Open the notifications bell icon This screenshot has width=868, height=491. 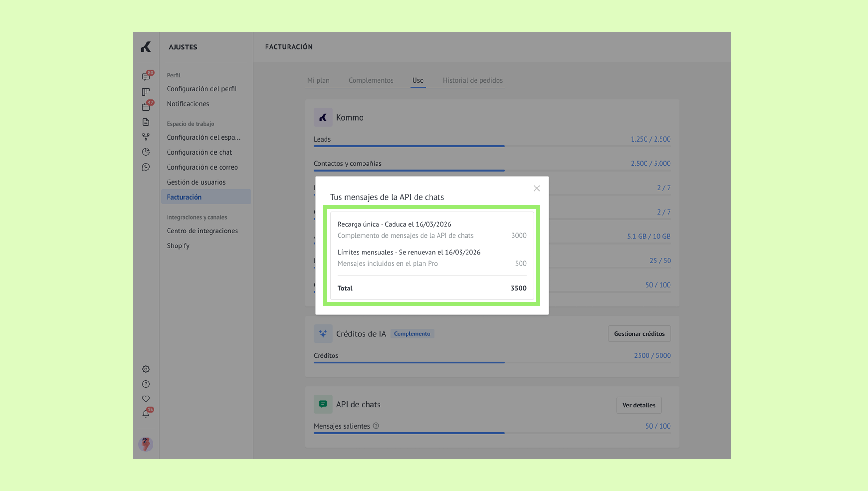click(x=146, y=414)
